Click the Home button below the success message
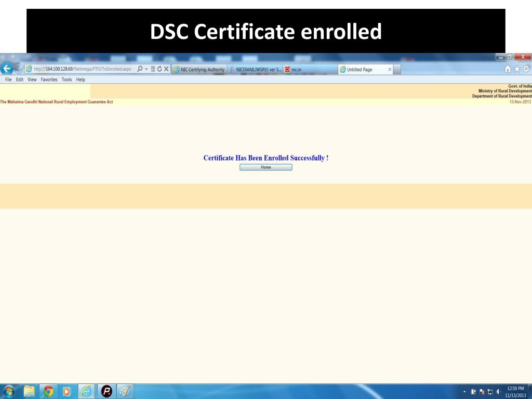The width and height of the screenshot is (532, 399). [x=265, y=167]
